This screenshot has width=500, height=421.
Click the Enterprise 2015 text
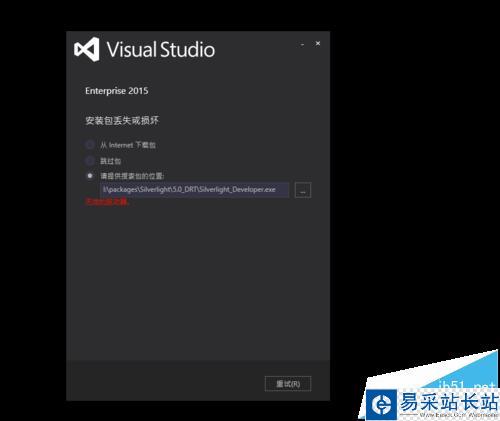[x=117, y=91]
